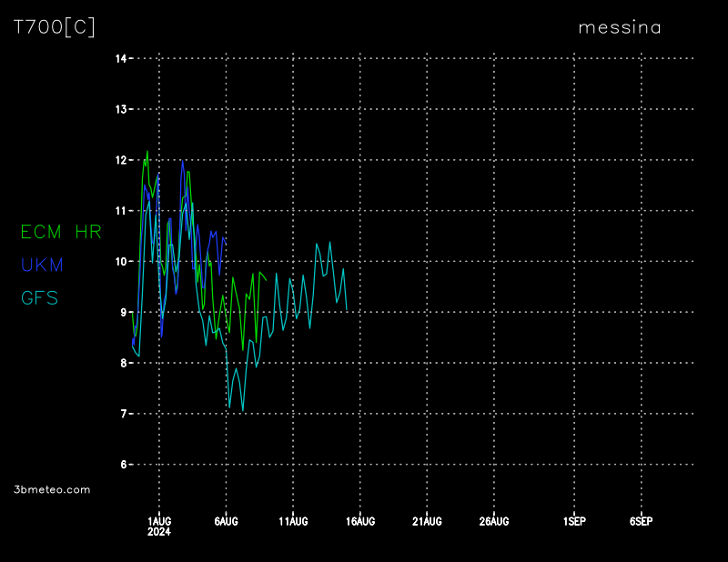Click the 6AUG date tick label

226,521
